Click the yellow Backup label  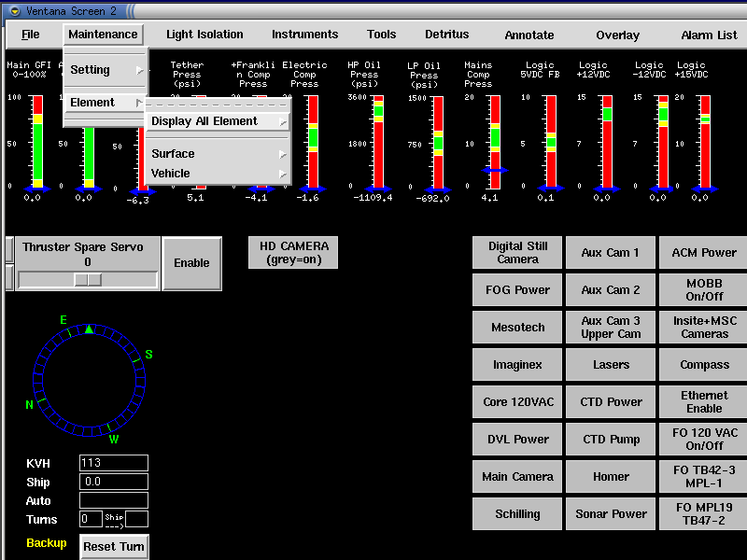click(x=46, y=543)
